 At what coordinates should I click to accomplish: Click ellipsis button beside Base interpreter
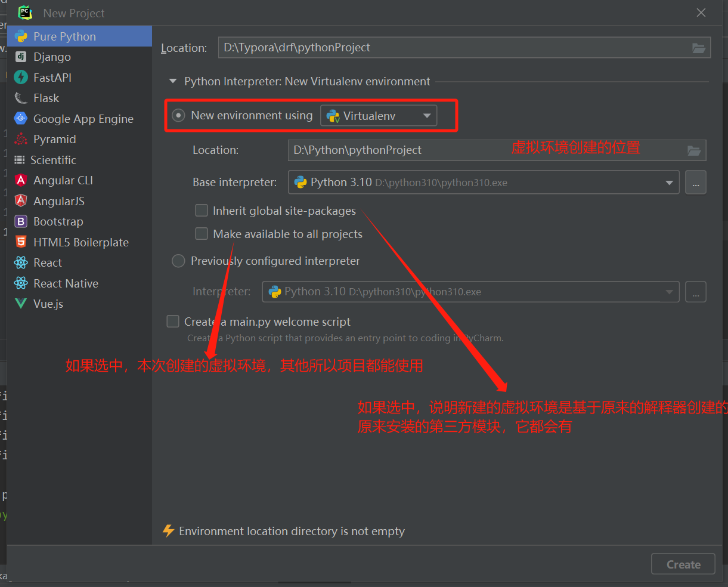[x=696, y=183]
